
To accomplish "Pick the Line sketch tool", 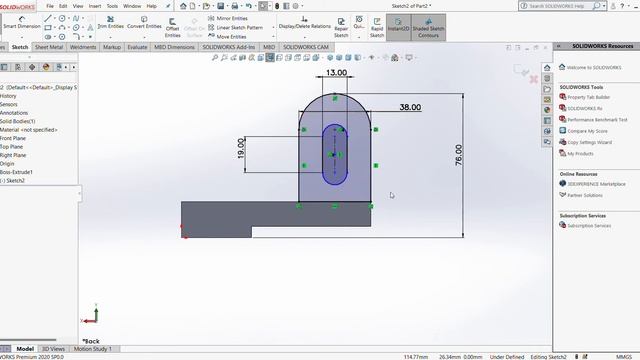I will [48, 18].
